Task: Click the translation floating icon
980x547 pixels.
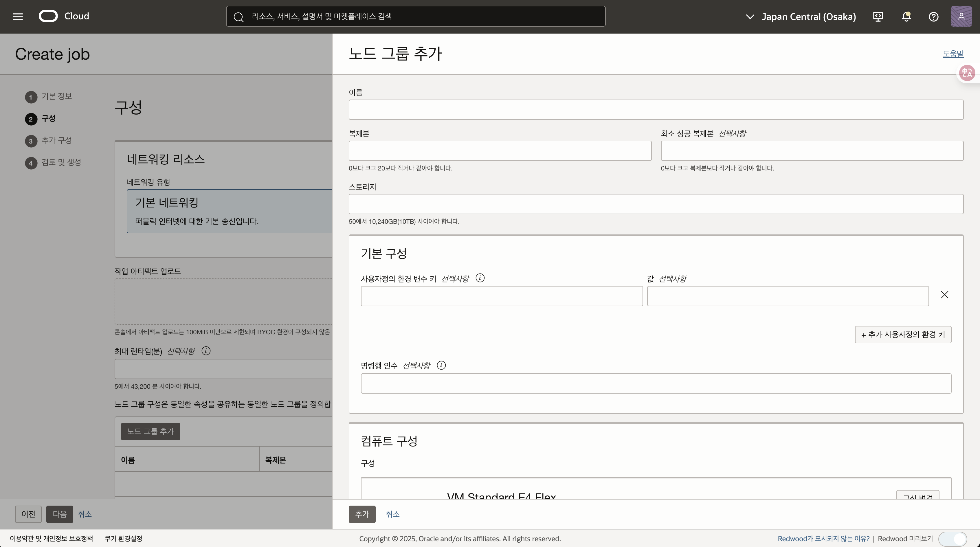Action: (x=967, y=73)
